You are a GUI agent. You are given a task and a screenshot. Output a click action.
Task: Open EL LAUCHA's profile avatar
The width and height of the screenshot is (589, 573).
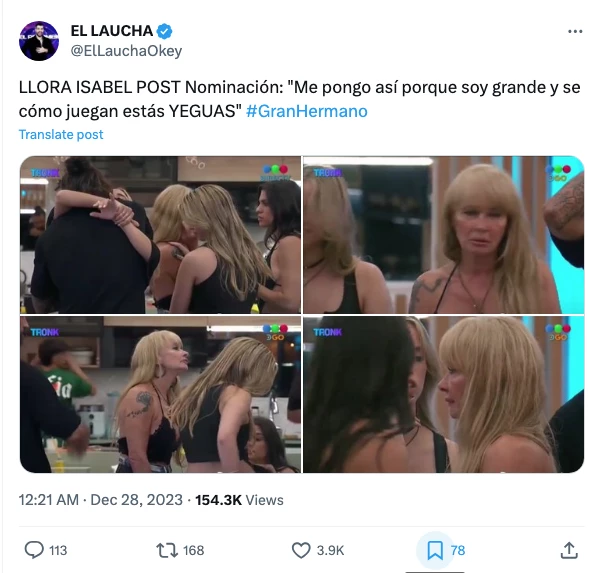pos(39,41)
